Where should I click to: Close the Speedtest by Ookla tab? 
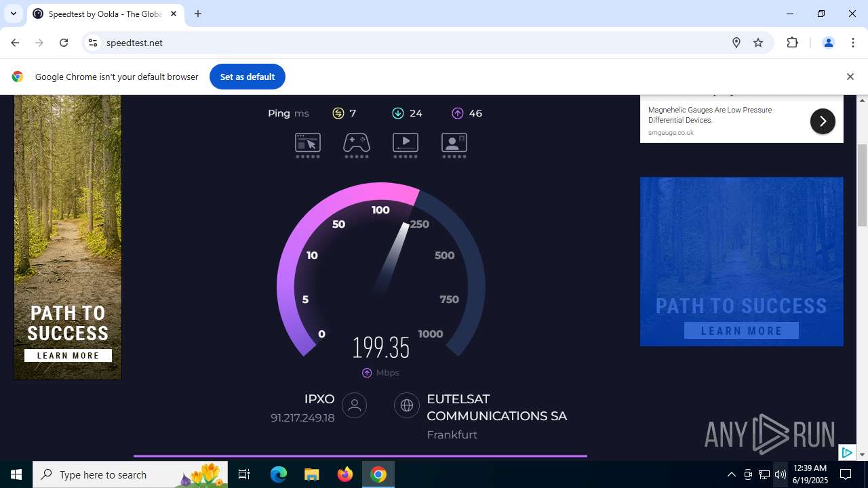(174, 14)
